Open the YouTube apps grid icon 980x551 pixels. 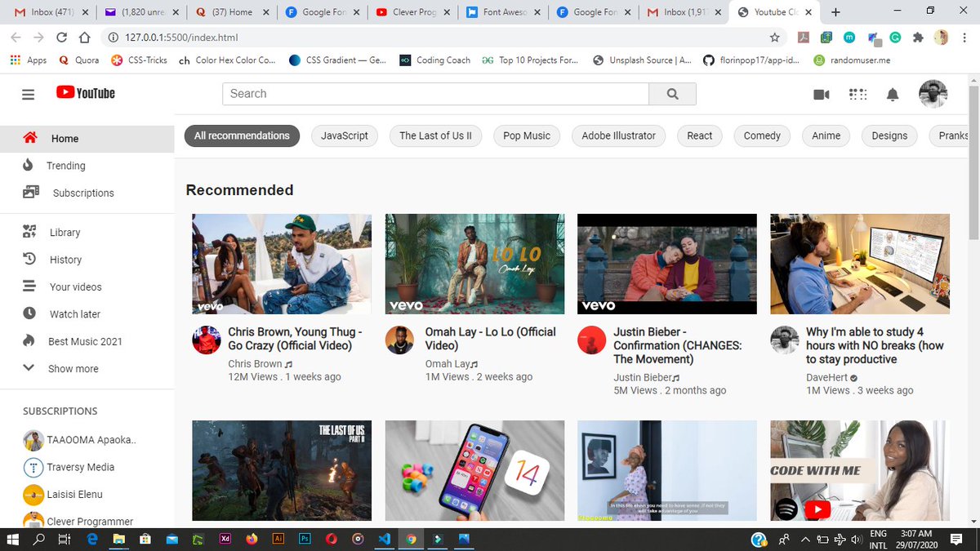857,95
